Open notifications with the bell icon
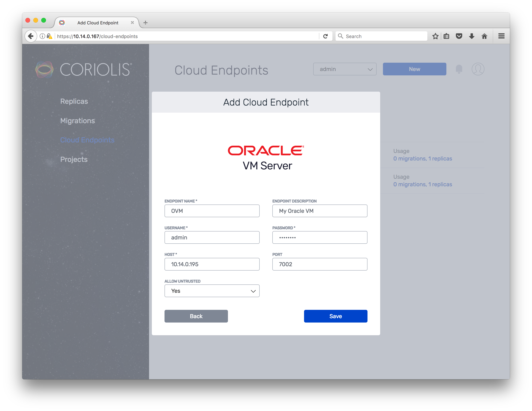Viewport: 532px width, 411px height. point(459,69)
